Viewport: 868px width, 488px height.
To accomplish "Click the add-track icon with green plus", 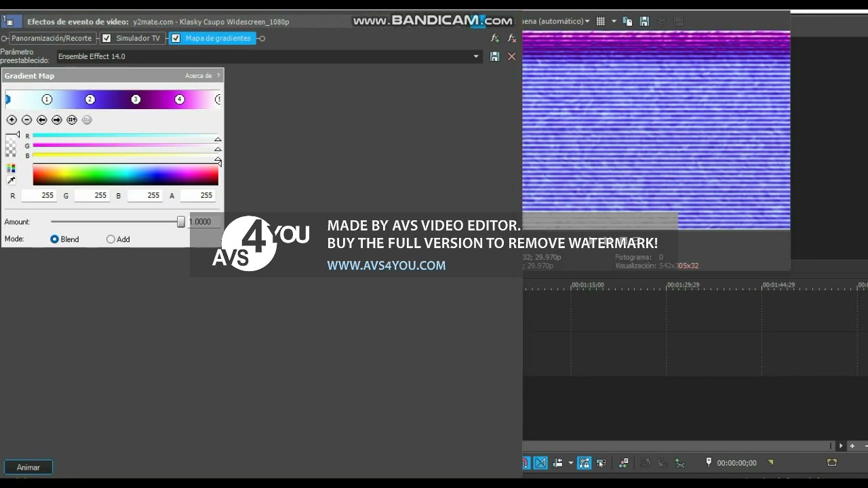I will click(x=679, y=463).
